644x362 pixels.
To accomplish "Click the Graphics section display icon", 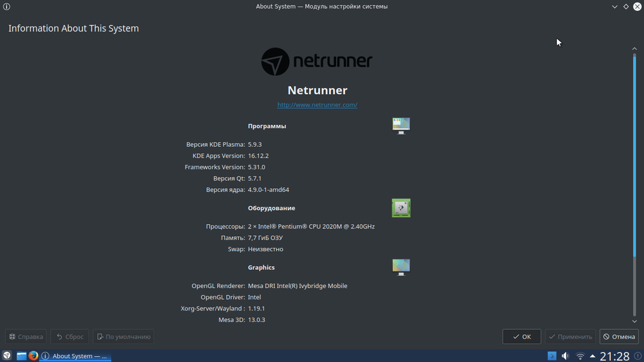I will pyautogui.click(x=401, y=267).
